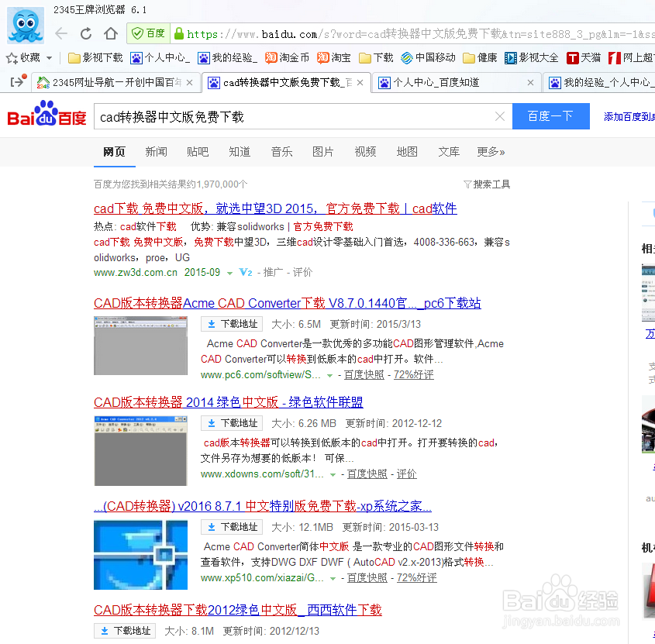Click the 2345 octopus browser logo
This screenshot has width=655, height=644.
(x=24, y=26)
